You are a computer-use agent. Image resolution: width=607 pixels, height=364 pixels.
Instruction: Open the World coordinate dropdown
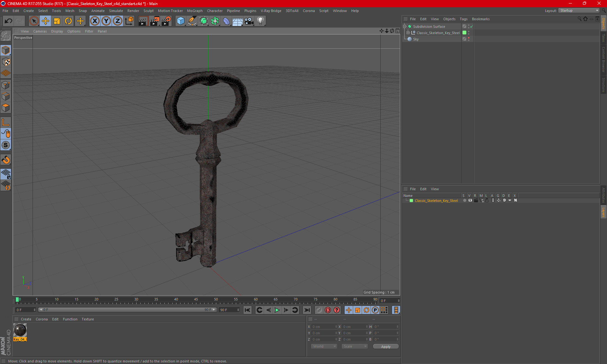click(x=324, y=347)
